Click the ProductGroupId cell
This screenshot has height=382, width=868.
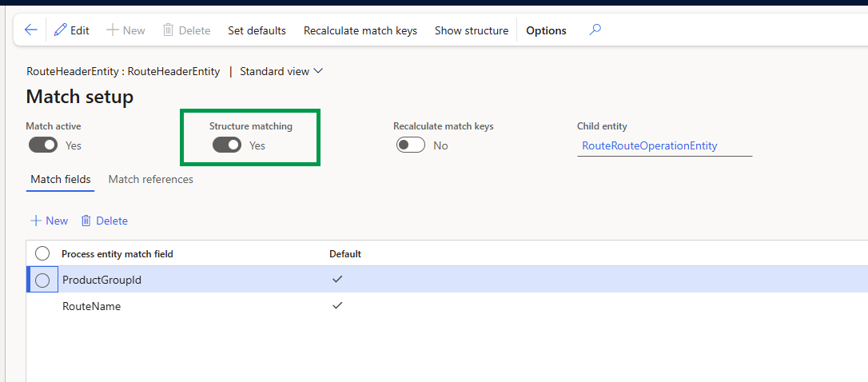point(102,281)
